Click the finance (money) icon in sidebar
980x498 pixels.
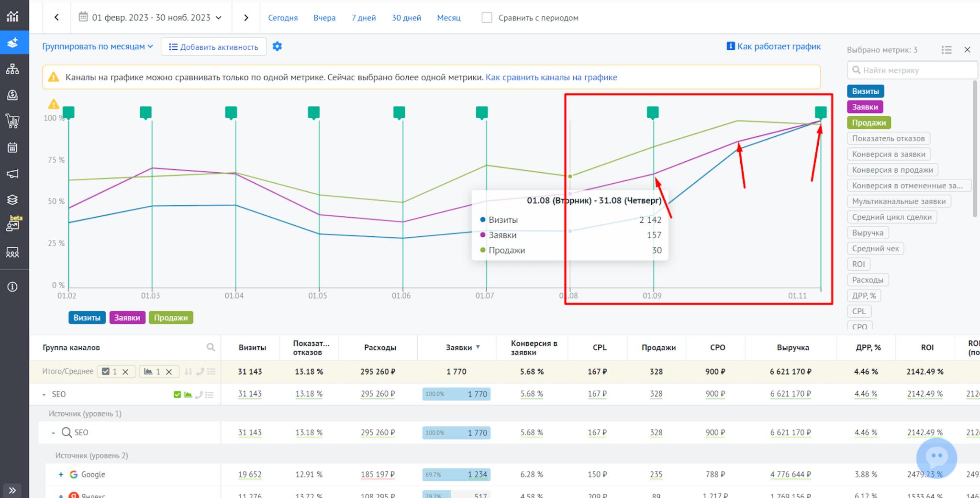pyautogui.click(x=13, y=95)
